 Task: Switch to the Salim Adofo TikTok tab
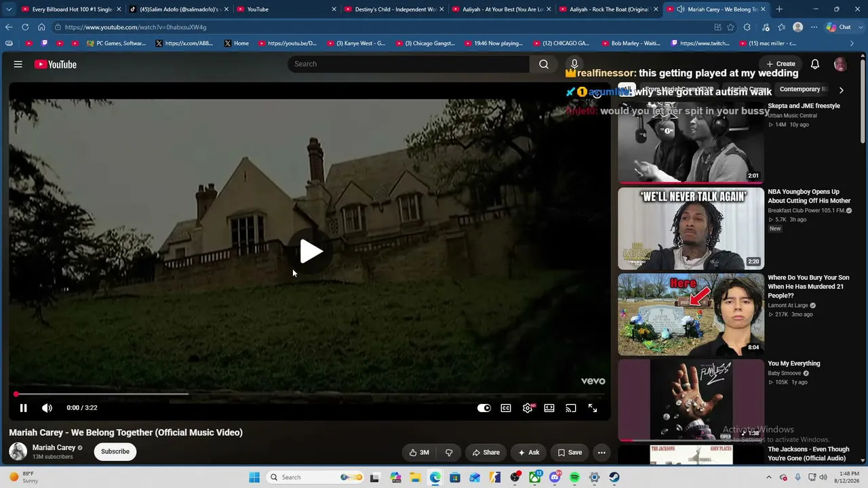[179, 9]
